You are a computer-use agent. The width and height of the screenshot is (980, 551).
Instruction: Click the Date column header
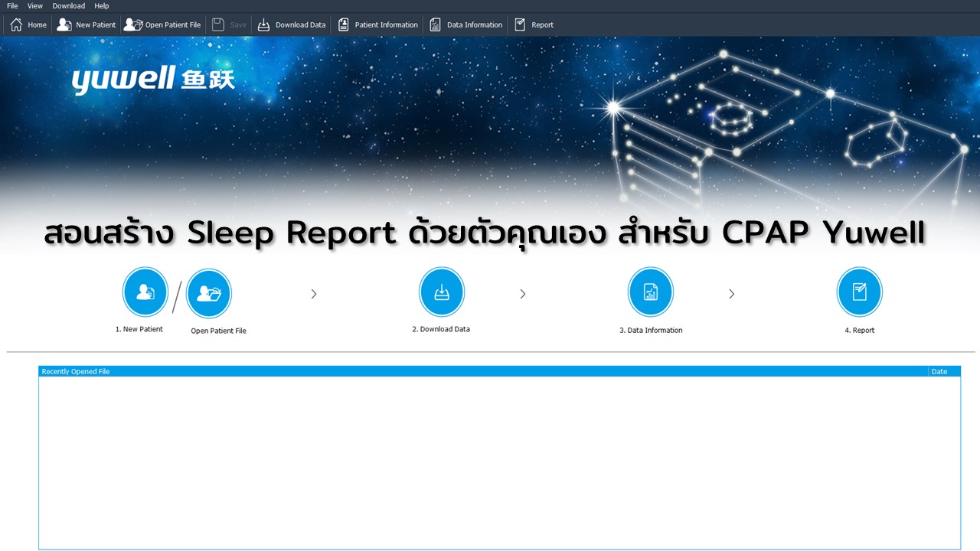(945, 371)
